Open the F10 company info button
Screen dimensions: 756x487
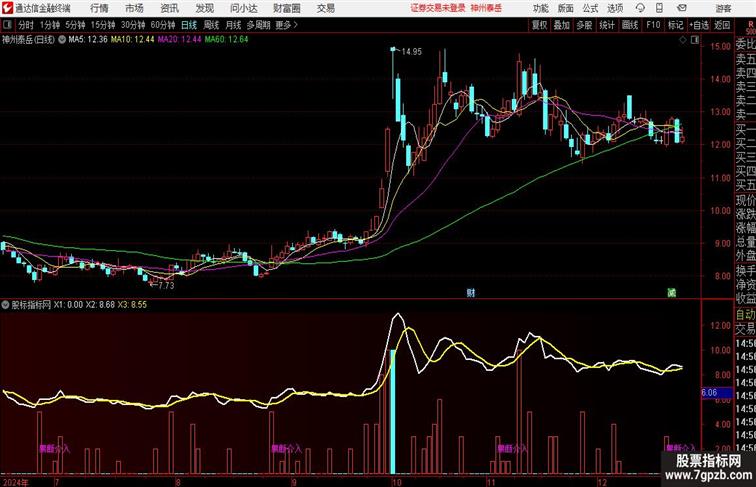(x=653, y=25)
